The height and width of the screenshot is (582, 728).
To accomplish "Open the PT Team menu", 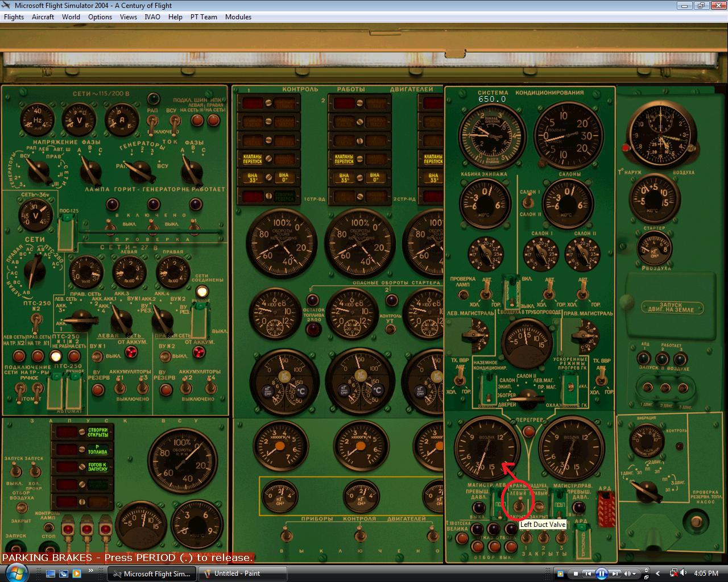I will click(x=204, y=17).
